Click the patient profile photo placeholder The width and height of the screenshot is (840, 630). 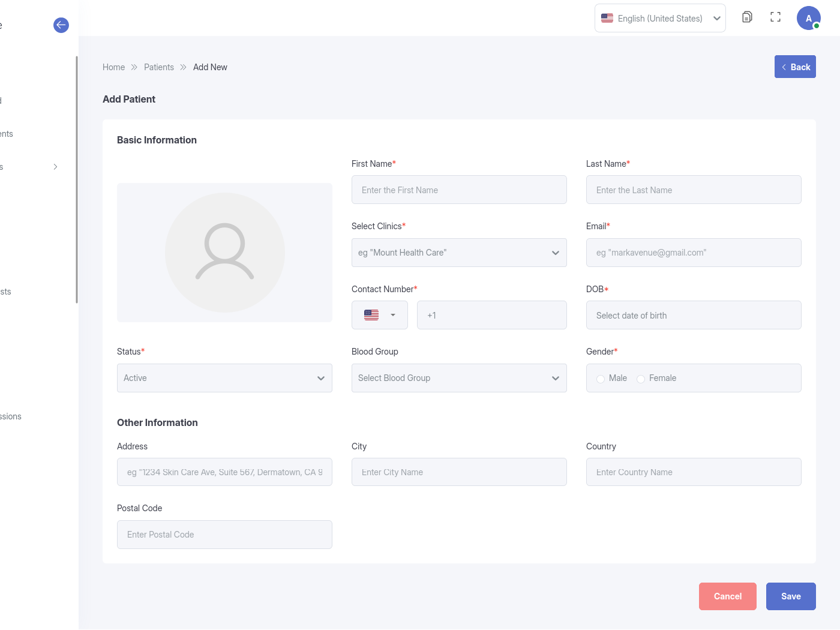224,253
